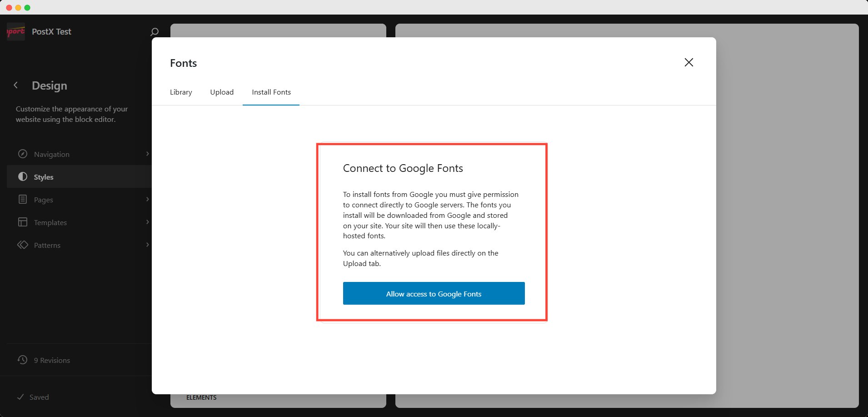Screen dimensions: 868x417
Task: Expand the Navigation chevron
Action: point(147,154)
